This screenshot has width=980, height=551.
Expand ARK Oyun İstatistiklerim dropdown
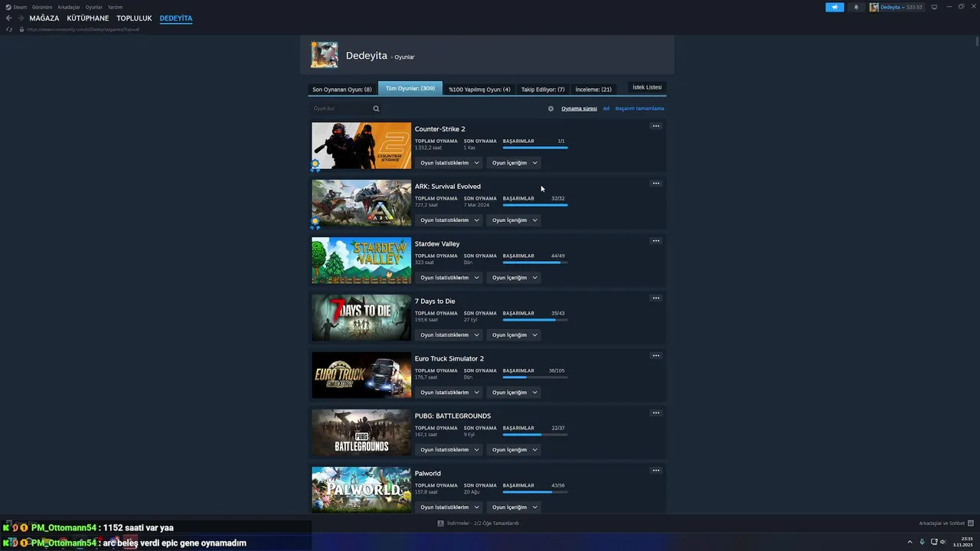(x=449, y=220)
